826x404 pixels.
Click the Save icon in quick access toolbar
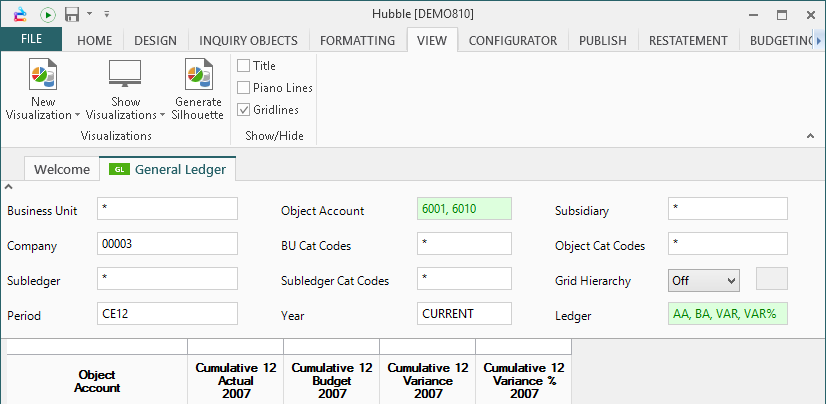72,14
